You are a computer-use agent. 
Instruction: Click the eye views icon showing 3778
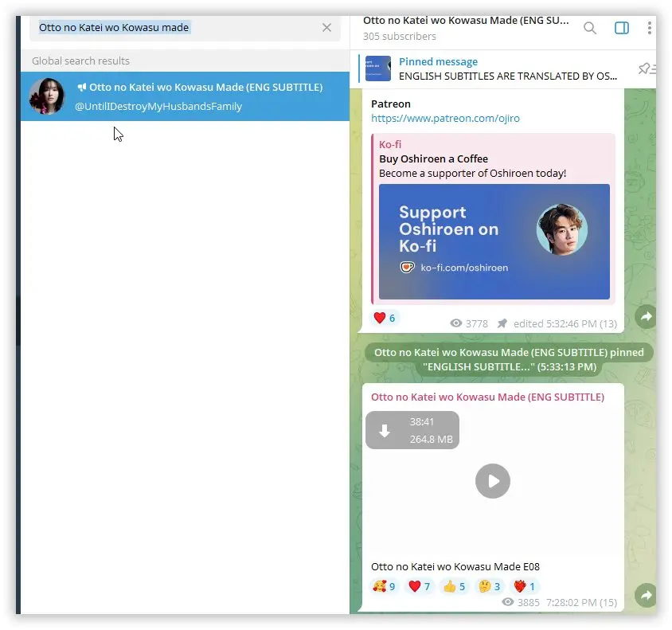[x=456, y=323]
